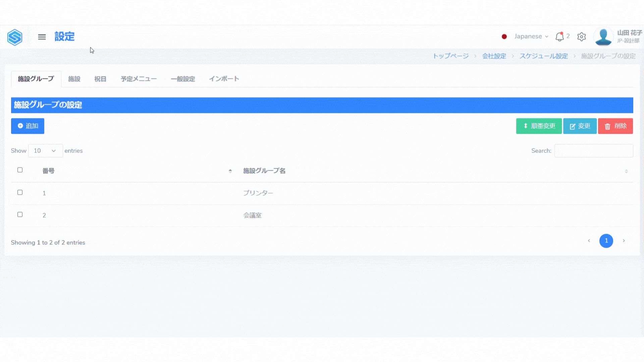The image size is (644, 362).
Task: Click the red Japan flag icon
Action: click(x=504, y=37)
